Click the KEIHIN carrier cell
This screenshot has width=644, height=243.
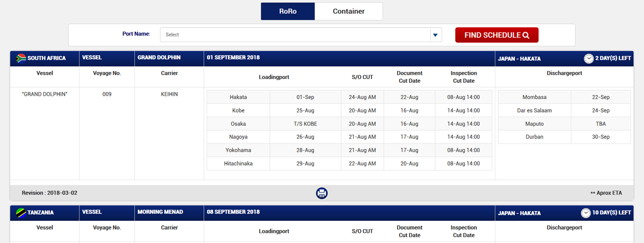tap(169, 94)
